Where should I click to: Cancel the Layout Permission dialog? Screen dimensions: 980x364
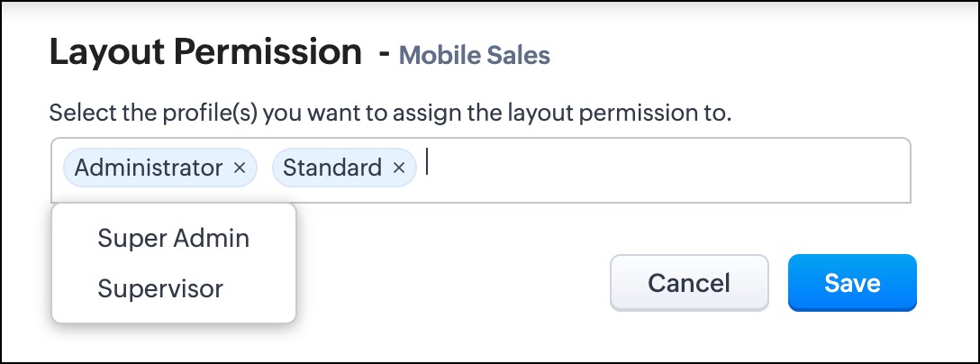coord(689,283)
